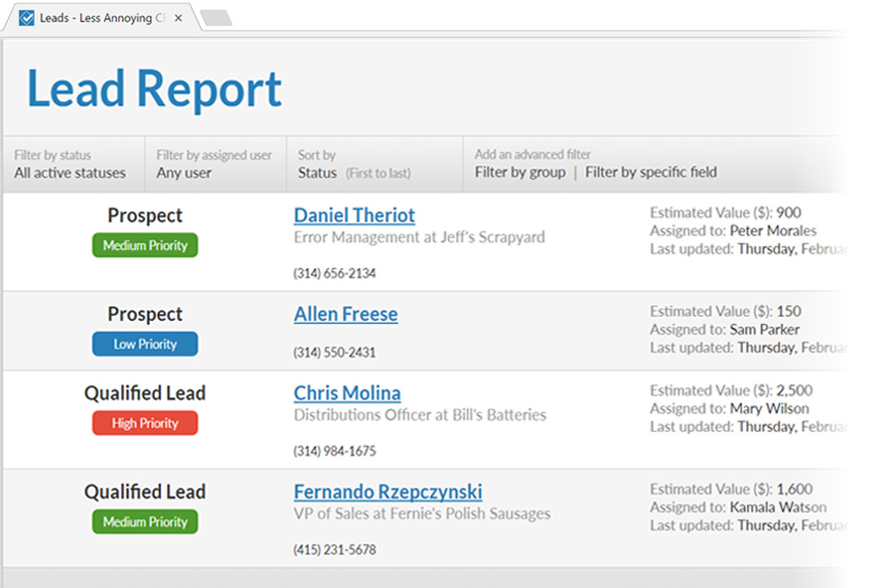Open Daniel Theriot's contact record

(x=355, y=216)
